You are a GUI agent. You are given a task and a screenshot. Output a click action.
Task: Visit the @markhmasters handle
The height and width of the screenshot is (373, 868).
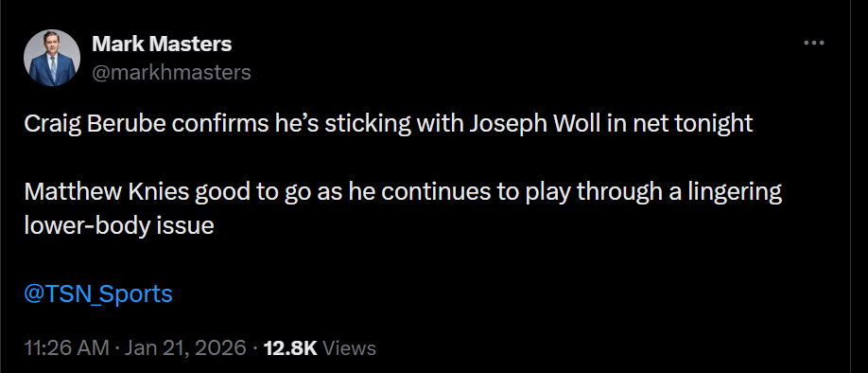pyautogui.click(x=171, y=73)
